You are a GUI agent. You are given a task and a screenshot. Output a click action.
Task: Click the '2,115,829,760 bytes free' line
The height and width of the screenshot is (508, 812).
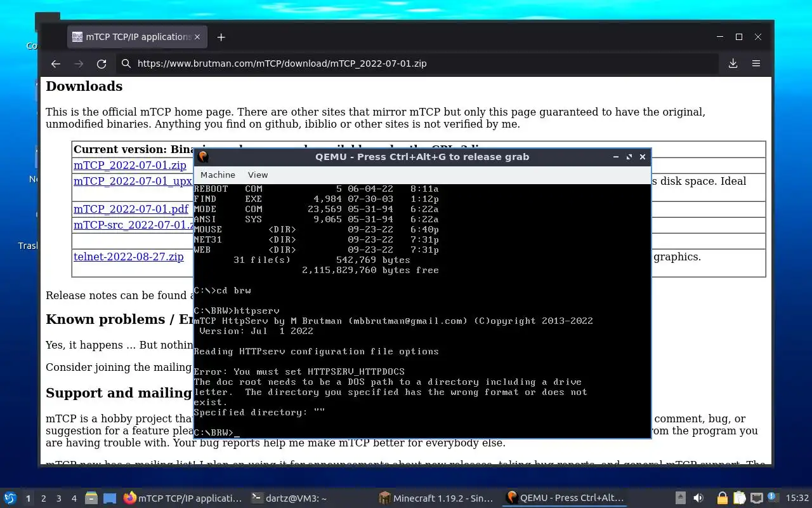[x=370, y=270]
